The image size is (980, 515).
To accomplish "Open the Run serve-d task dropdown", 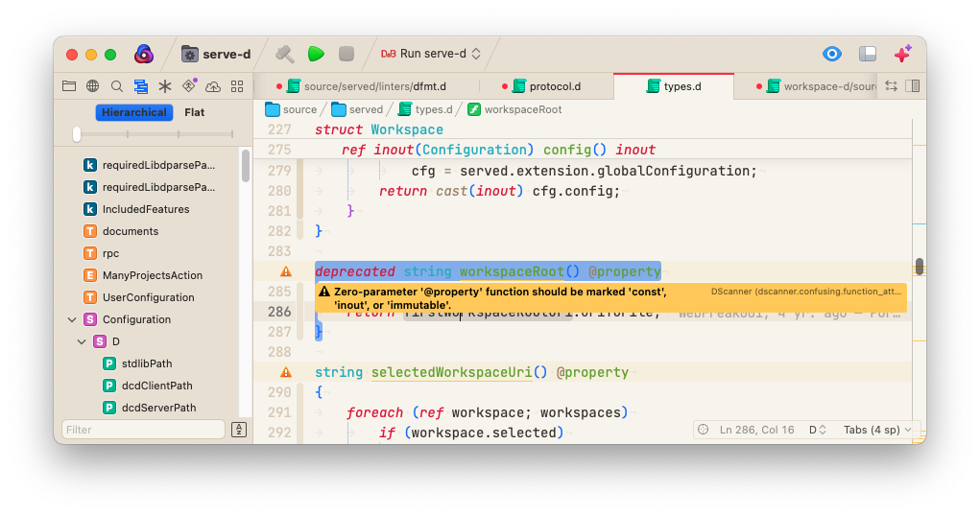I will [431, 55].
